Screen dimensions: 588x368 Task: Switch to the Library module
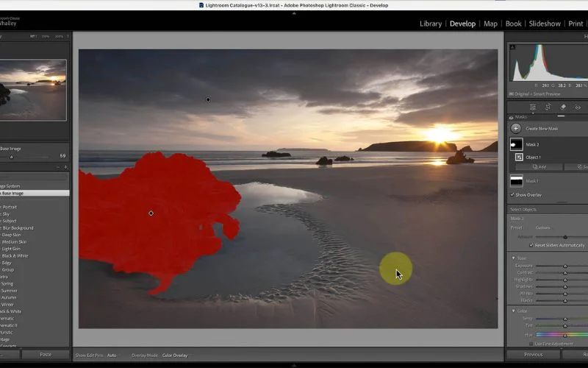pyautogui.click(x=430, y=24)
